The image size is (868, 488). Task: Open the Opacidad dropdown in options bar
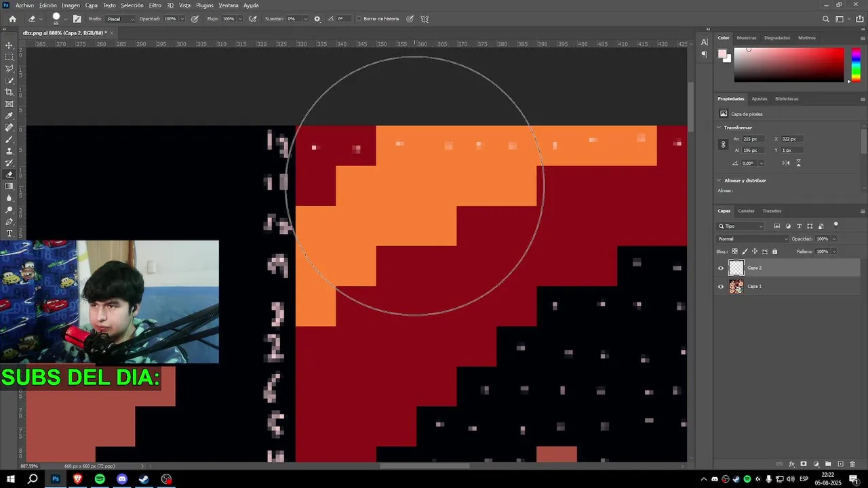(x=183, y=19)
